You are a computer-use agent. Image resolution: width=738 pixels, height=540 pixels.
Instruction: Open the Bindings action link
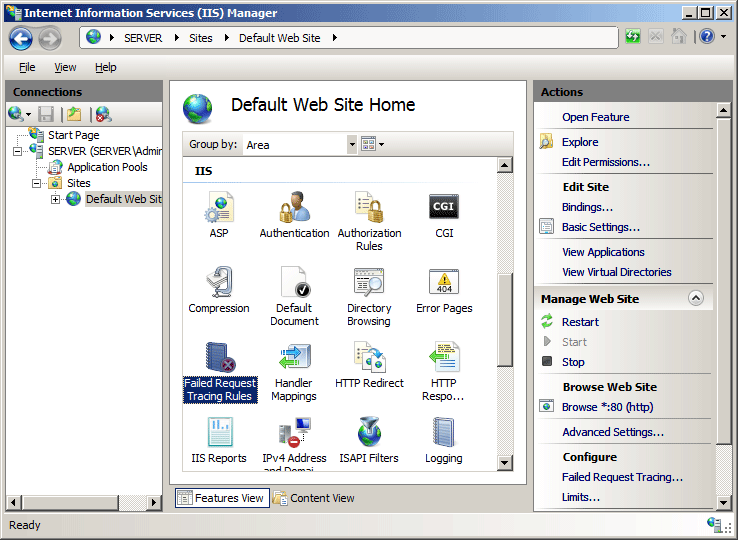587,207
